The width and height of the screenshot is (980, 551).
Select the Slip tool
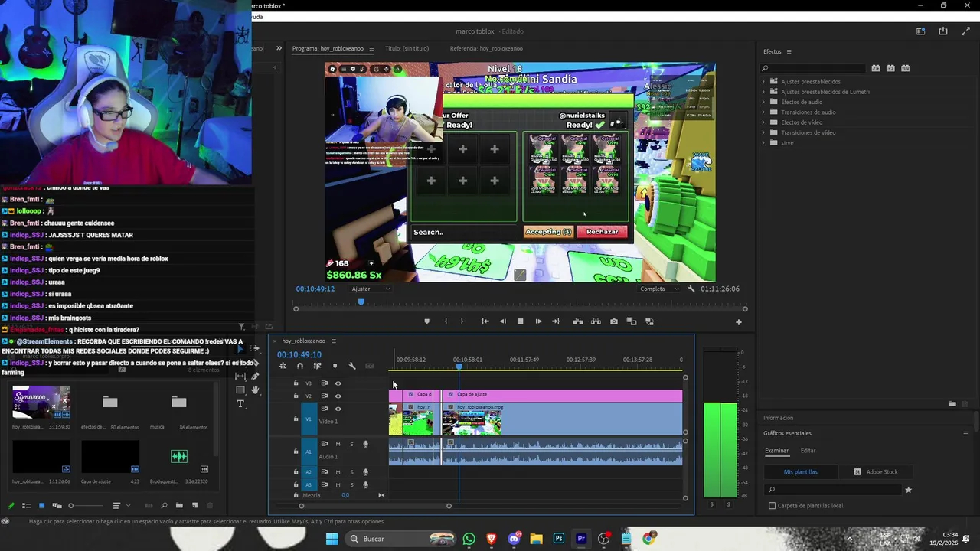[240, 376]
